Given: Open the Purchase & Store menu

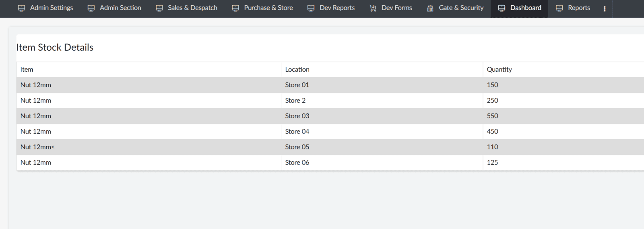Looking at the screenshot, I should click(262, 8).
